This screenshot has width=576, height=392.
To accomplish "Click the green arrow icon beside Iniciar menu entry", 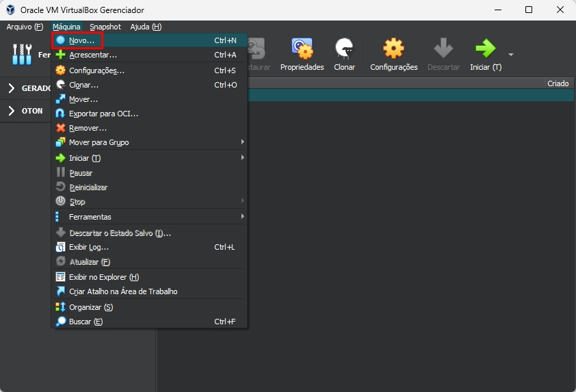I will (61, 158).
